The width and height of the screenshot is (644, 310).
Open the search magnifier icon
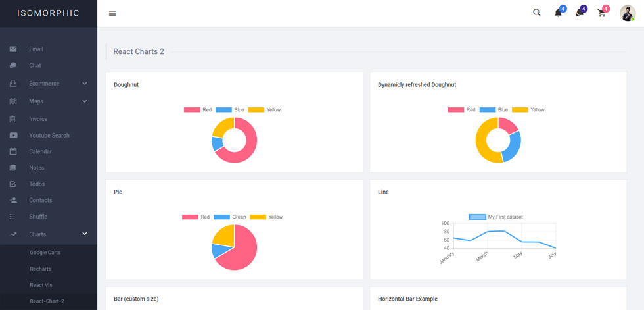(x=536, y=13)
